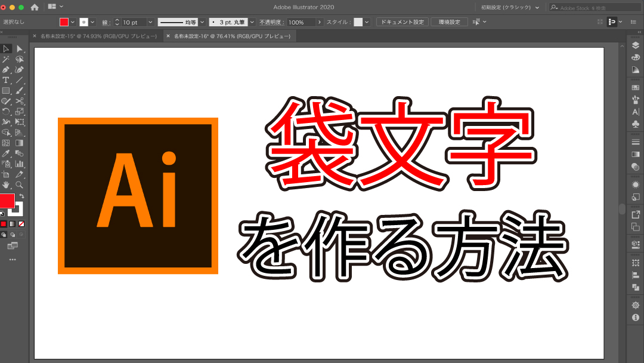Select the Selection tool (black arrow)
This screenshot has height=363, width=644.
tap(6, 49)
